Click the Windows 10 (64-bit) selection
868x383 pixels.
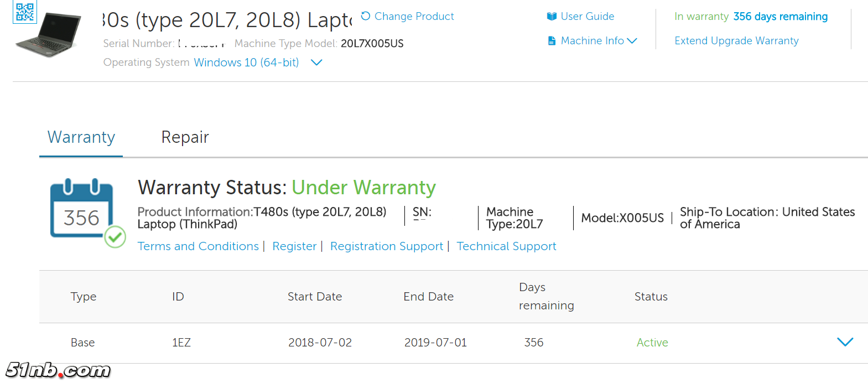click(x=246, y=63)
